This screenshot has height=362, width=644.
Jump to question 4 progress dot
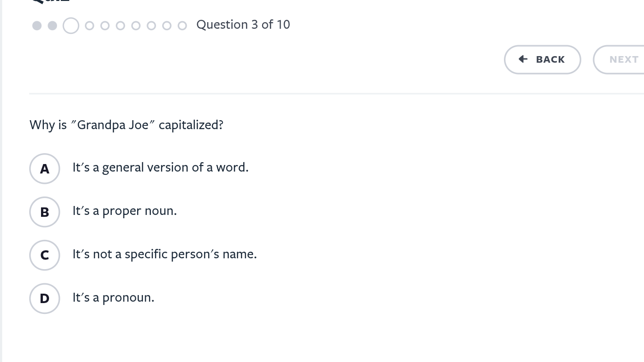tap(90, 25)
